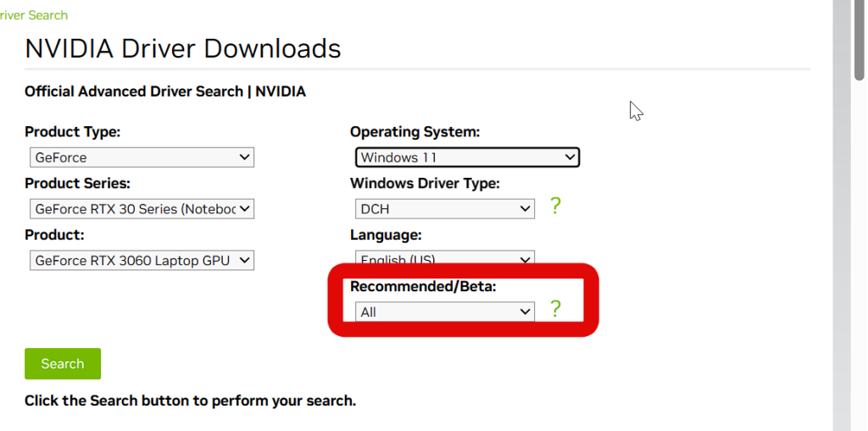Open the Recommended/Beta dropdown set to All
The width and height of the screenshot is (868, 431).
pos(444,312)
